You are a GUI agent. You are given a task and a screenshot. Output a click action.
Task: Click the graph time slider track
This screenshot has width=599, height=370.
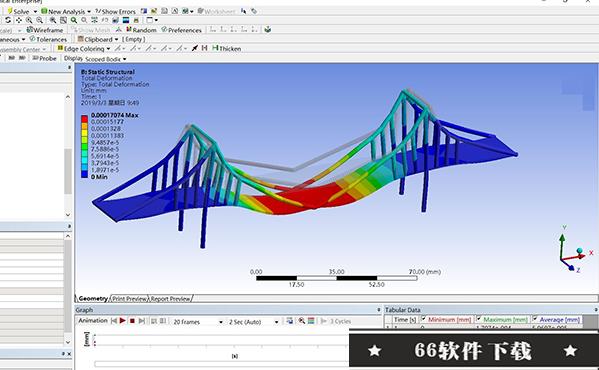pos(222,364)
